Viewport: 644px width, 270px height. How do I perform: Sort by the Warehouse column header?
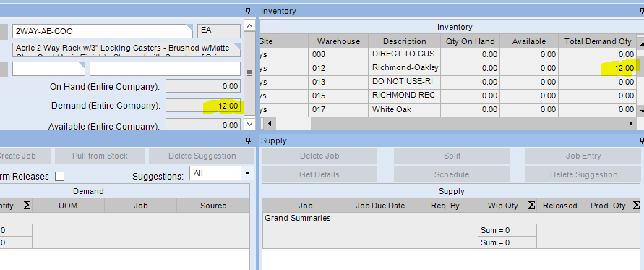pyautogui.click(x=338, y=41)
